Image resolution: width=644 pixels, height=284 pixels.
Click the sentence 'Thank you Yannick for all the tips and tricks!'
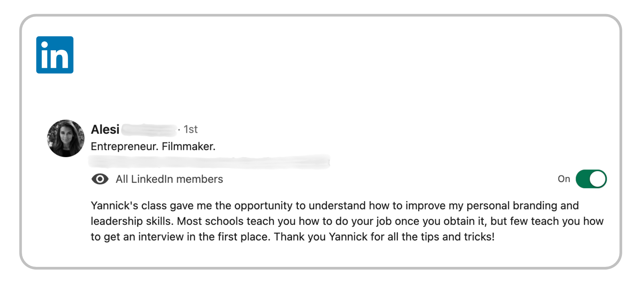(384, 237)
